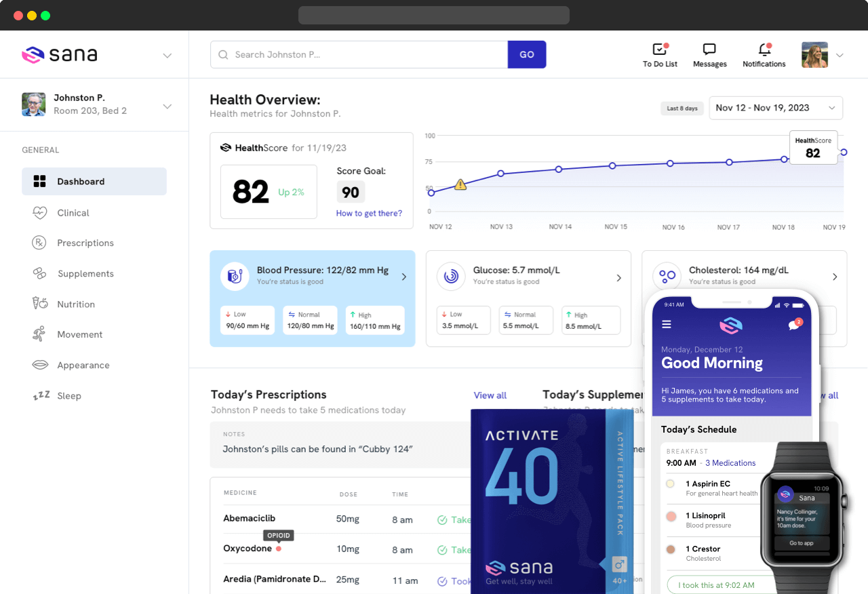Toggle the Abemaciclib taken checkmark

click(x=442, y=520)
